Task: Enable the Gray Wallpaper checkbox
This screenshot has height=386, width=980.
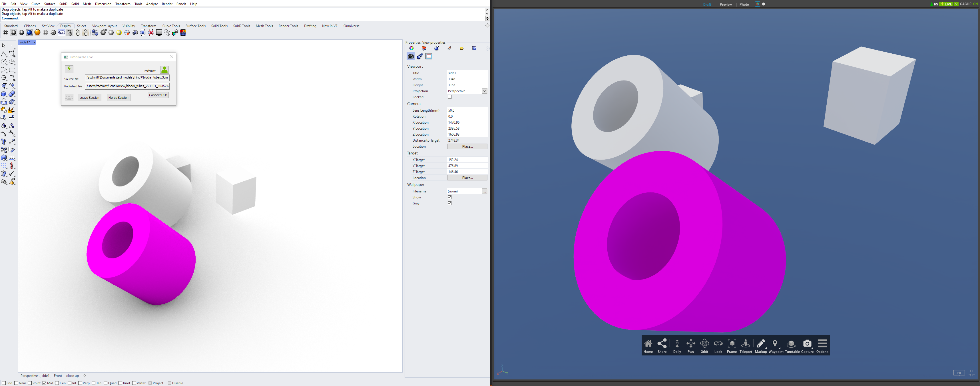Action: click(449, 203)
